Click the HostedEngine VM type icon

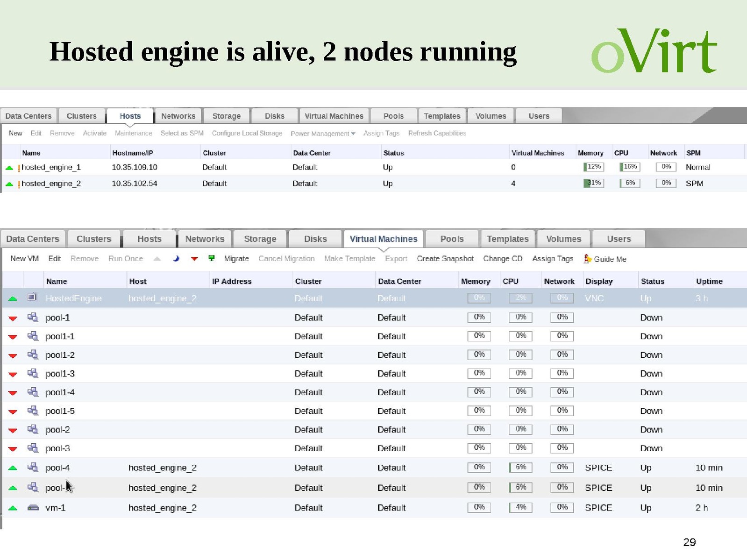(x=32, y=298)
